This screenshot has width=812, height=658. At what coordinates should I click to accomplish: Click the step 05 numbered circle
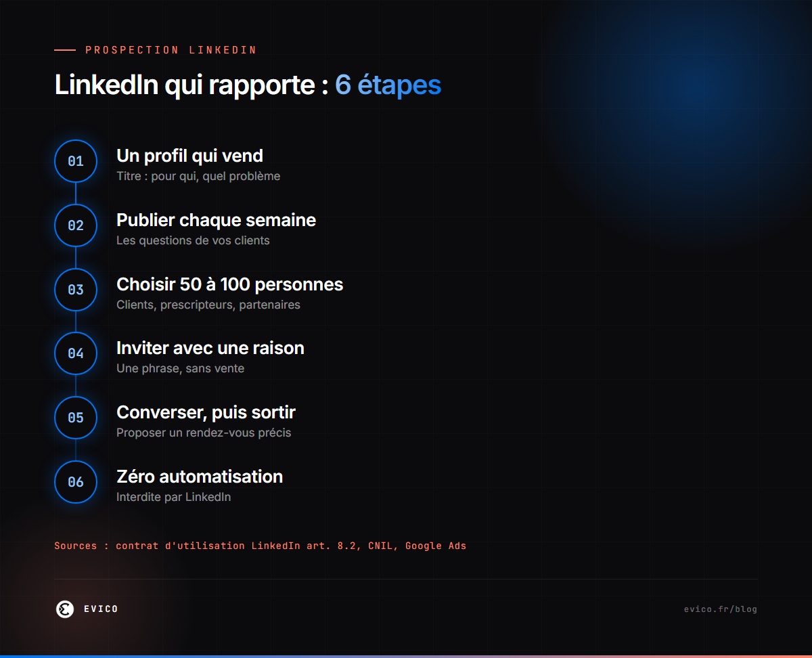[x=76, y=418]
